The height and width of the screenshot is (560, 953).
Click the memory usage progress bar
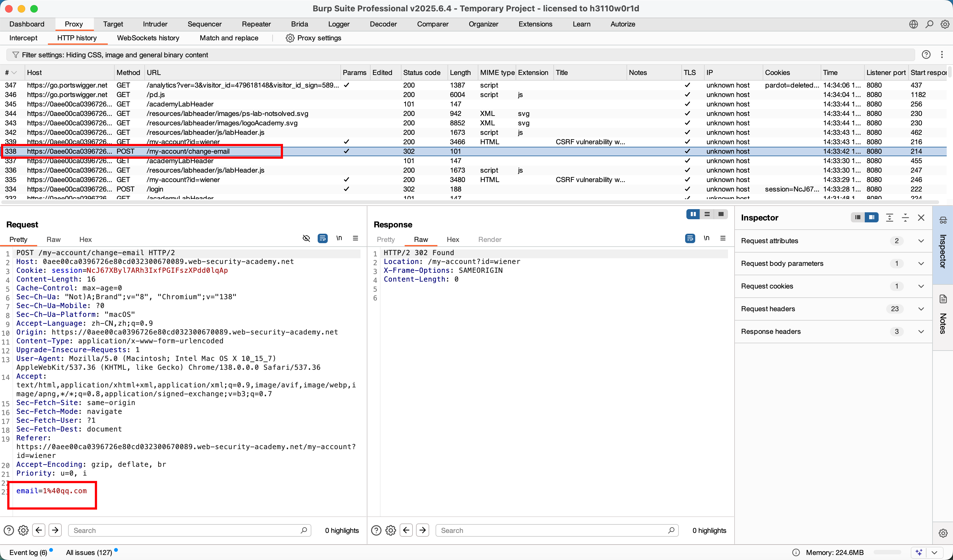click(x=887, y=552)
